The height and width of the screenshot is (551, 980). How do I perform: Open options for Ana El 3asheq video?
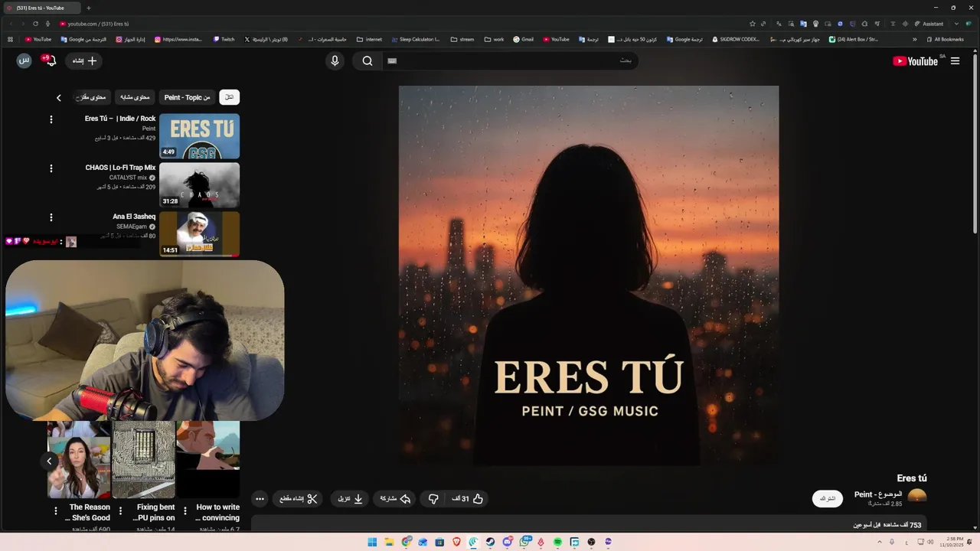[x=51, y=217]
